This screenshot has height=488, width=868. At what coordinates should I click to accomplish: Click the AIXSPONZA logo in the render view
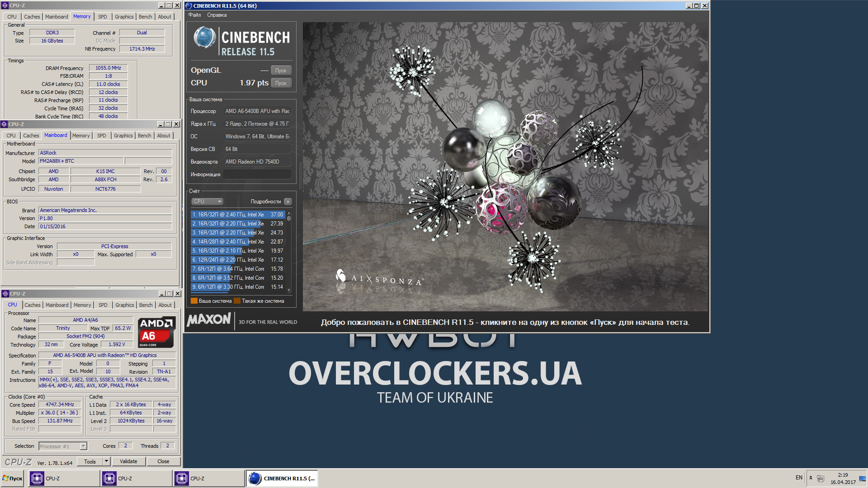(379, 278)
